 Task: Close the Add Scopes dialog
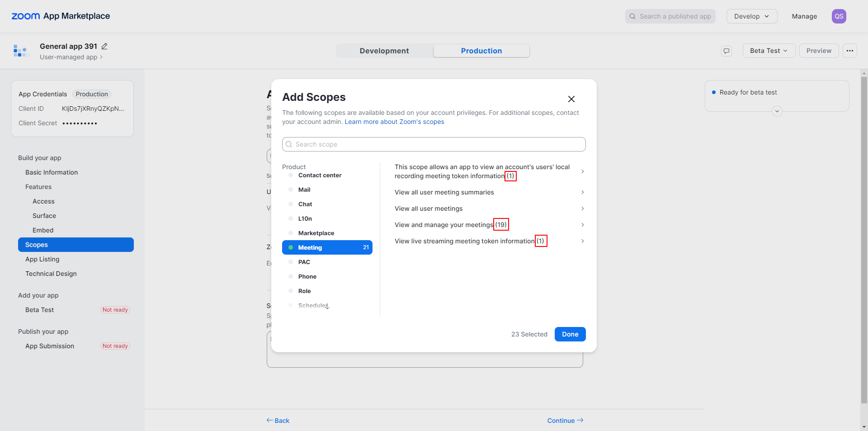coord(571,99)
